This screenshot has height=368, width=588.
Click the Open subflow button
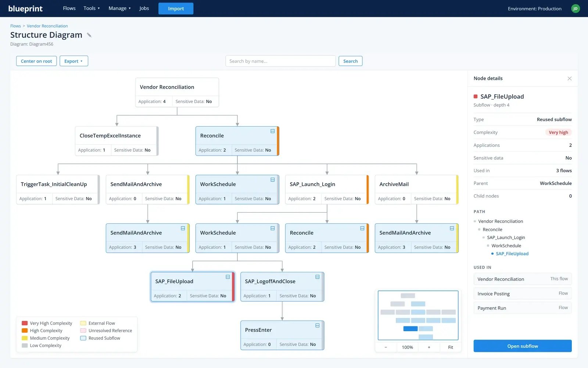click(522, 346)
